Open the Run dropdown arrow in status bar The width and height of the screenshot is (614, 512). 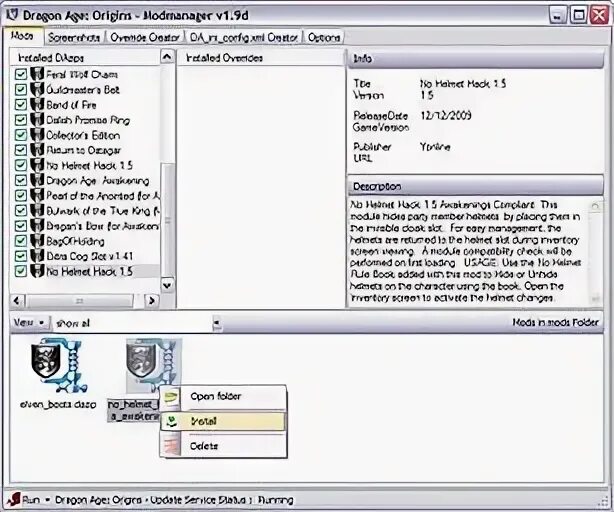click(x=48, y=500)
